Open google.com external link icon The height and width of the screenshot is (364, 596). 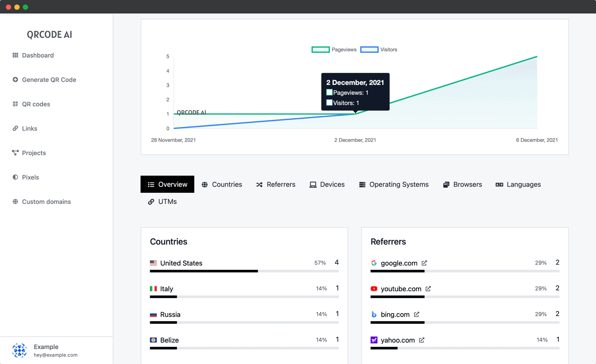pos(424,263)
